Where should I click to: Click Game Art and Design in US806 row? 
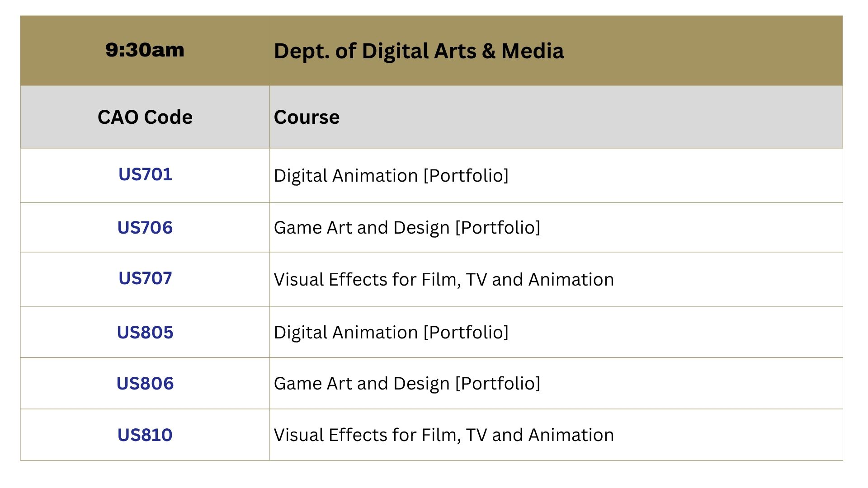click(x=362, y=384)
